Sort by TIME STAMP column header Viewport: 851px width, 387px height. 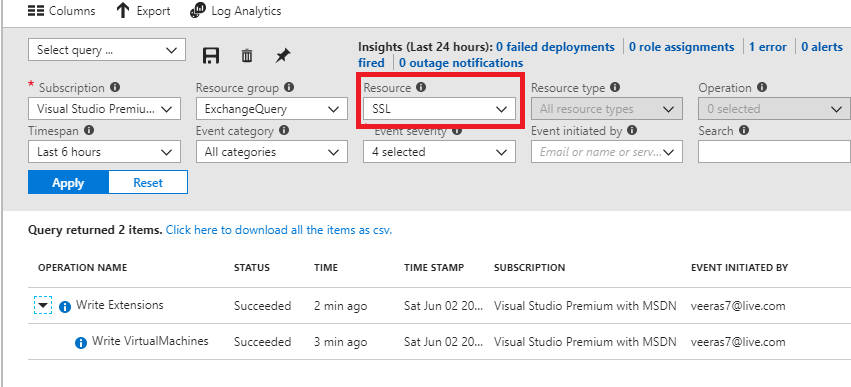434,268
